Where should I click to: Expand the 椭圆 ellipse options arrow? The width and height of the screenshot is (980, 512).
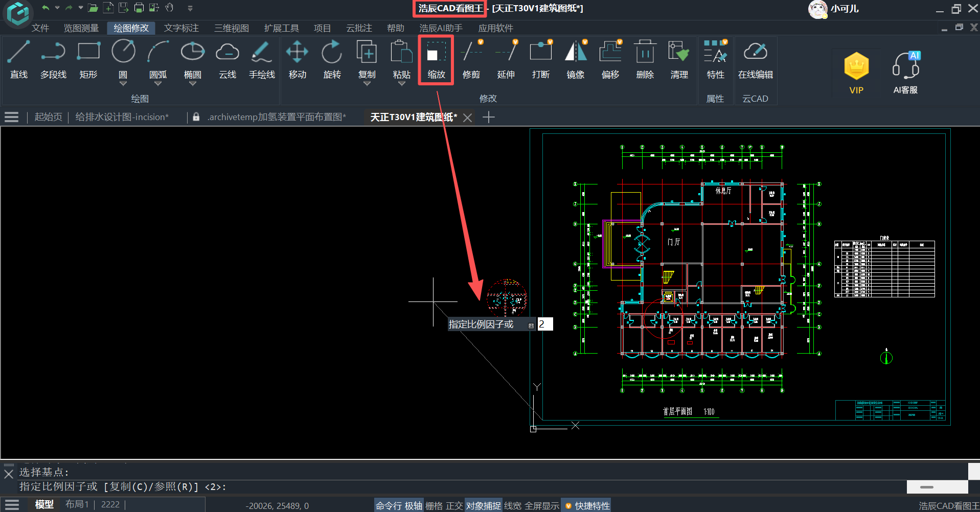(x=193, y=83)
